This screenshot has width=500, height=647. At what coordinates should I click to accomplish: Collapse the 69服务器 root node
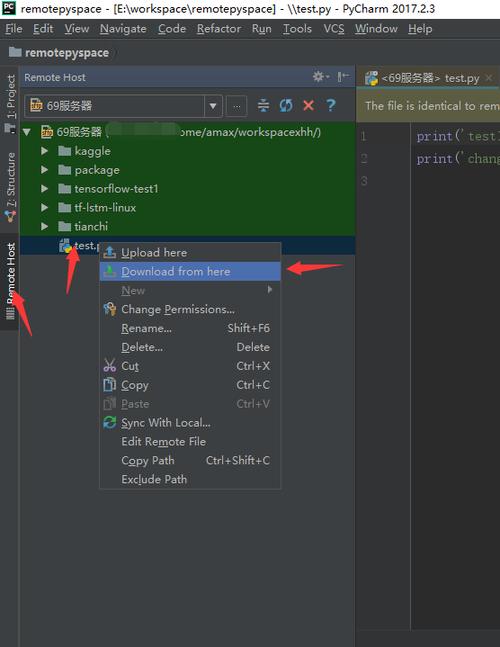(27, 132)
